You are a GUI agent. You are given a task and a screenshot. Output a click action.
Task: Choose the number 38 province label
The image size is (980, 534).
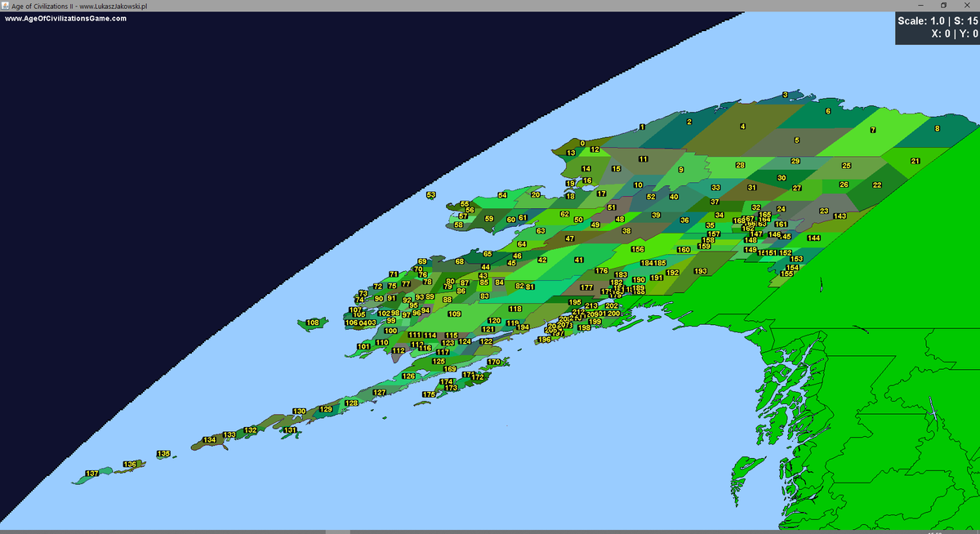coord(626,231)
